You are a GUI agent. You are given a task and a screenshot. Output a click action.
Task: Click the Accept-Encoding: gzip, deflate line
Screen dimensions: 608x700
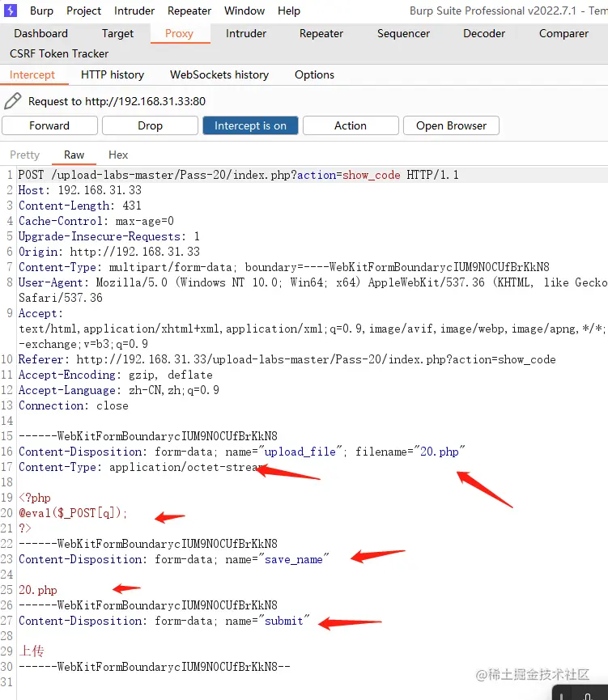pyautogui.click(x=115, y=375)
